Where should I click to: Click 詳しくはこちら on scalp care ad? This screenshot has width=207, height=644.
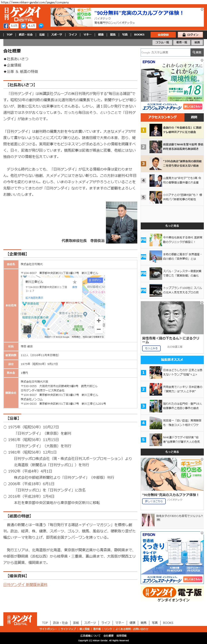point(154,501)
